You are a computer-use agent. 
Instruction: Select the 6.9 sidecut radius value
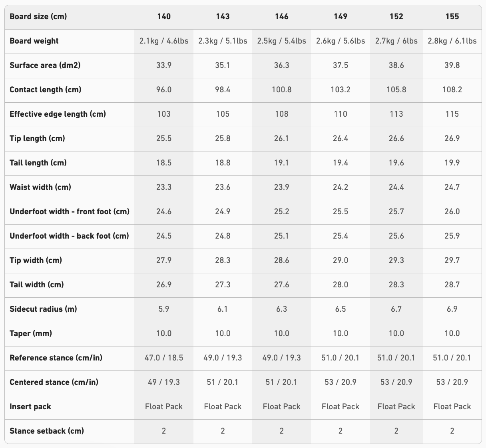pyautogui.click(x=452, y=309)
